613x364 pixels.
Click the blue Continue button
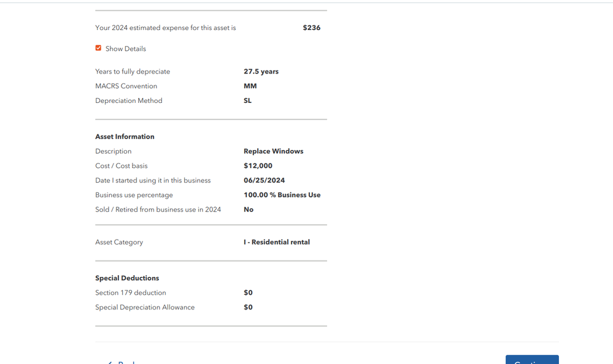click(x=532, y=360)
